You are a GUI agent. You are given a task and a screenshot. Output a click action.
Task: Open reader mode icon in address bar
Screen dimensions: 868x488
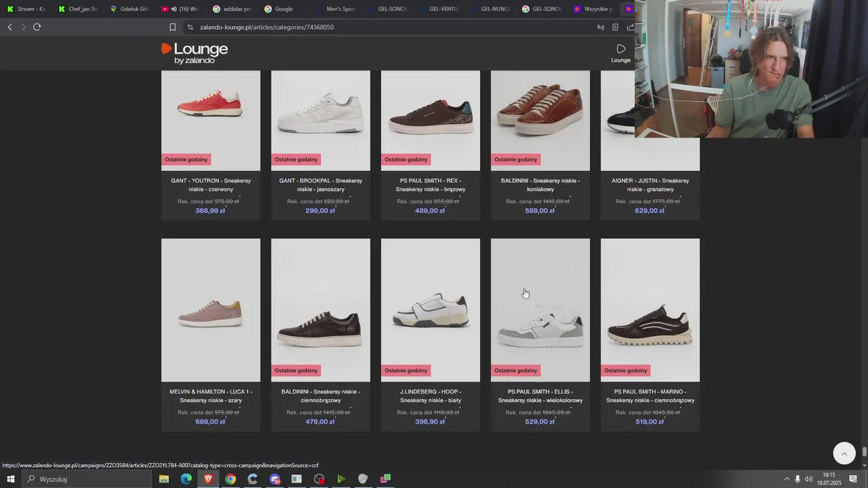(615, 27)
